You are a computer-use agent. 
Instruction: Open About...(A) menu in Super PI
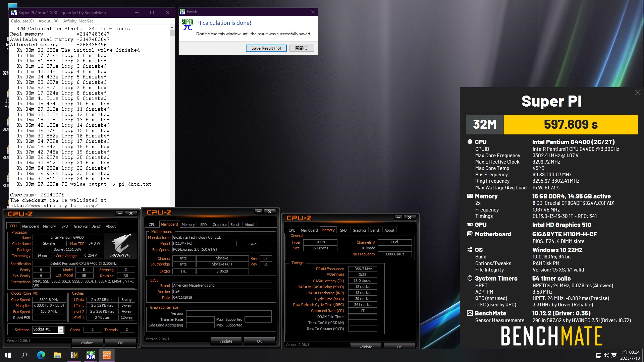tap(49, 21)
